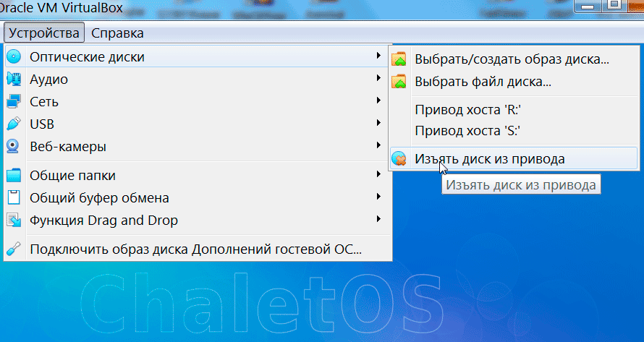Screen dimensions: 644x342
Task: Select host drive 'R:' entry
Action: (468, 110)
